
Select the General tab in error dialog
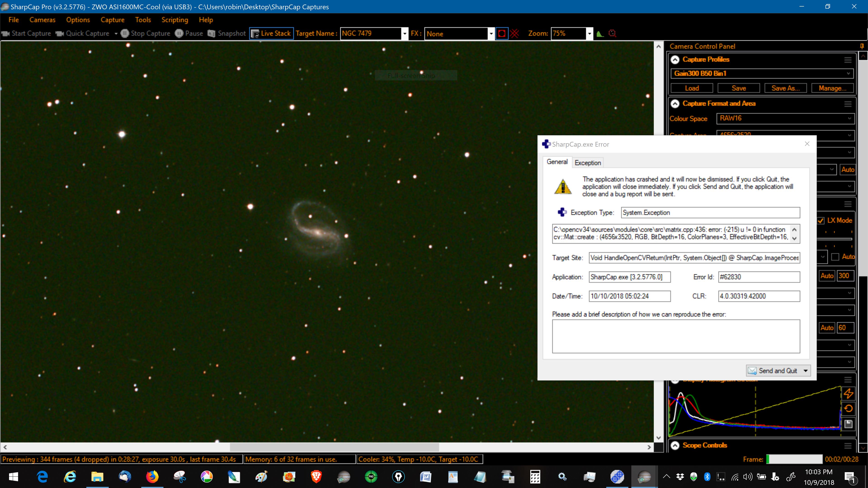557,162
